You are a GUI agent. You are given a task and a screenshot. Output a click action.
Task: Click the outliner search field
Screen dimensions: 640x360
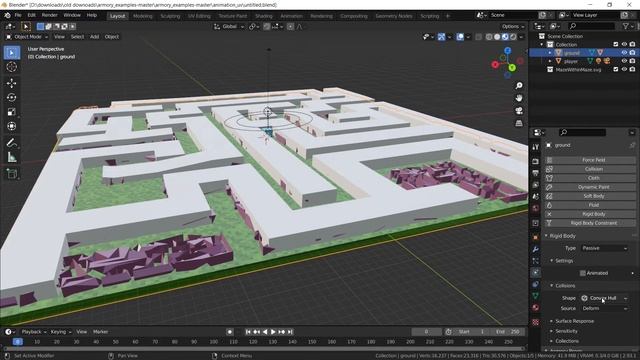[x=592, y=26]
